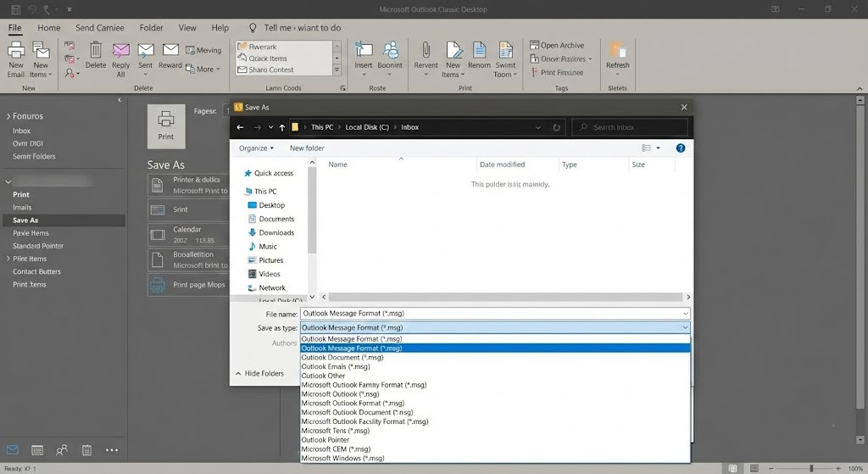The height and width of the screenshot is (474, 868).
Task: Click the three-dots more navigation options
Action: click(112, 450)
